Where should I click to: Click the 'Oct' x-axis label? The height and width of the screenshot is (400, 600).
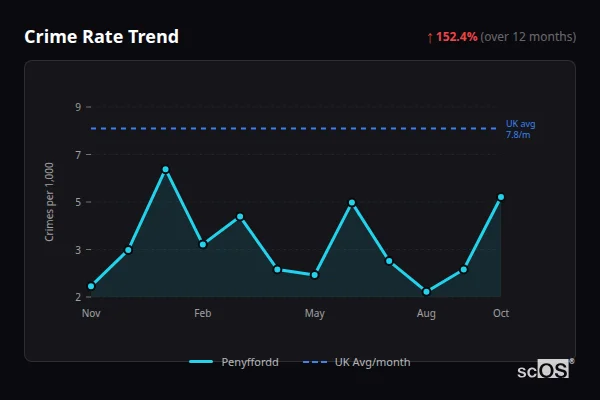[x=501, y=313]
